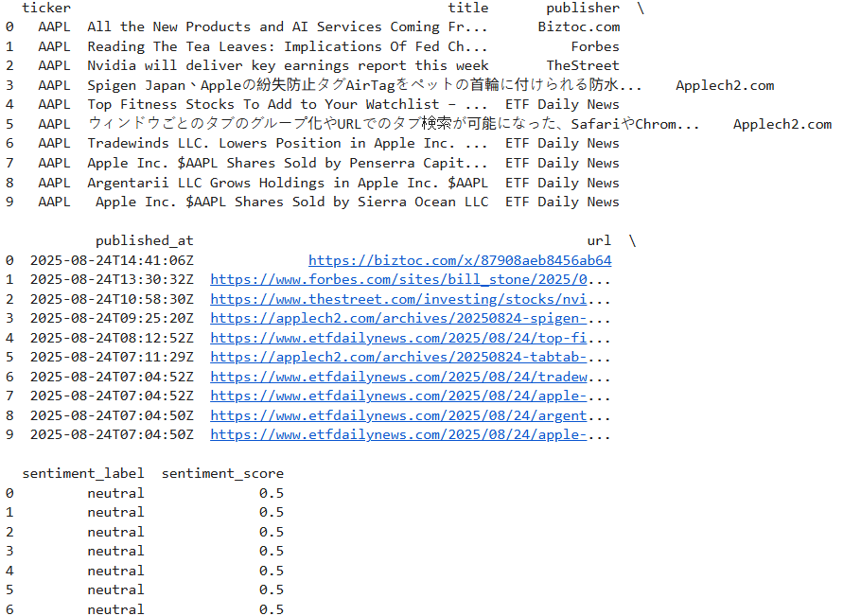Click the publisher 'Forbes'
843x616 pixels.
point(595,46)
